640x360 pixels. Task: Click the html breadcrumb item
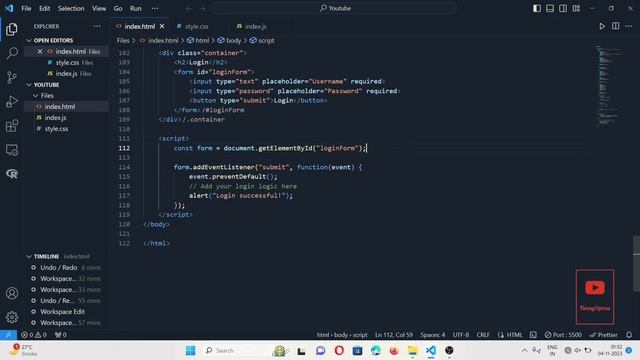[x=202, y=40]
